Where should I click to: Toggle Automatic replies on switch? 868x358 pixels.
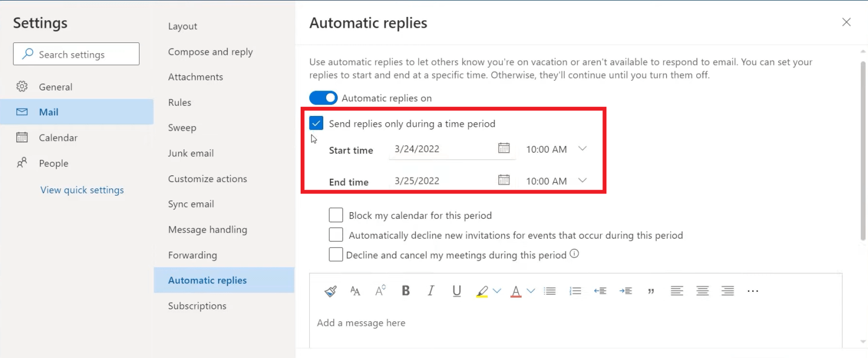coord(323,97)
